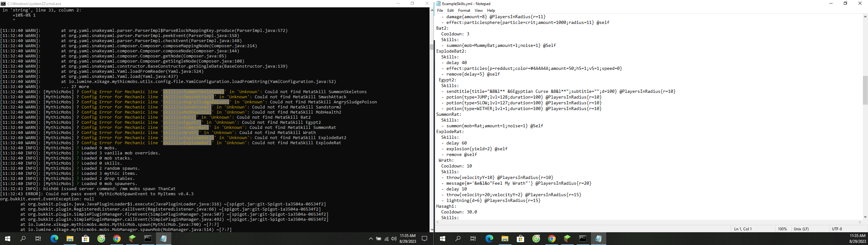
Task: Open File Explorer in taskbar below cmd window
Action: [x=70, y=239]
